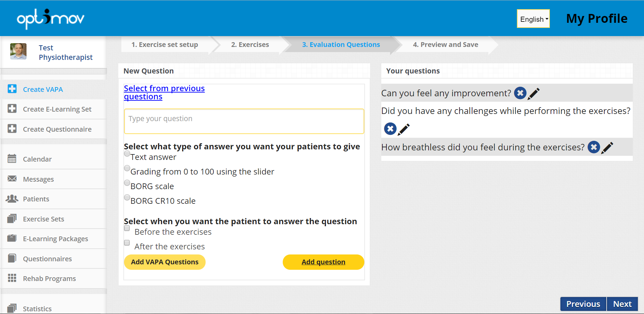The image size is (644, 314).
Task: Select the Text answer radio option
Action: pos(127,154)
